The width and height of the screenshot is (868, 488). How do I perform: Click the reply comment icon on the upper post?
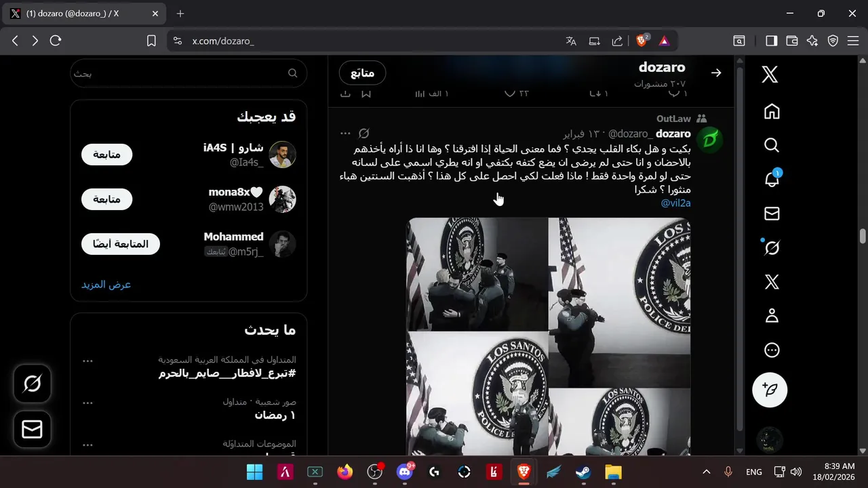pyautogui.click(x=675, y=93)
